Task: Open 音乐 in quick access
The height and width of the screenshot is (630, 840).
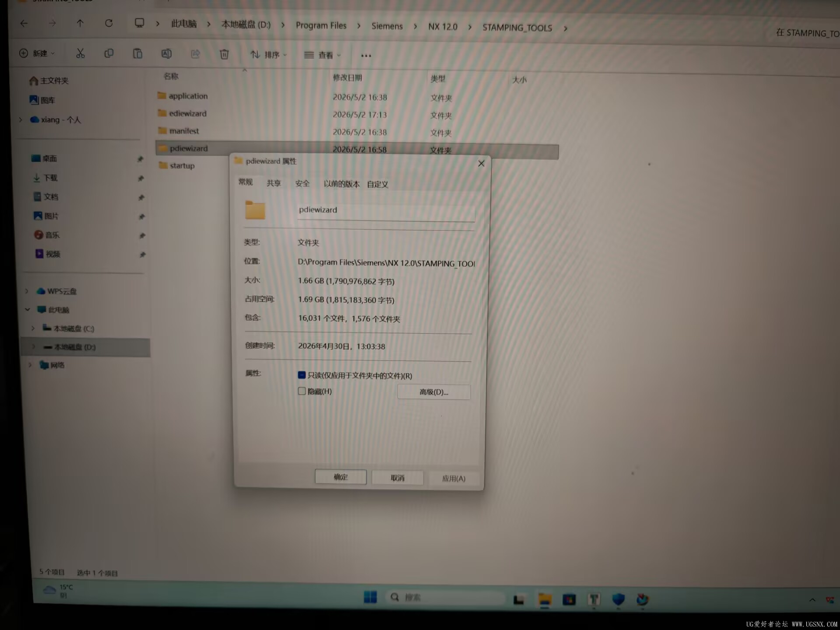Action: pos(47,235)
